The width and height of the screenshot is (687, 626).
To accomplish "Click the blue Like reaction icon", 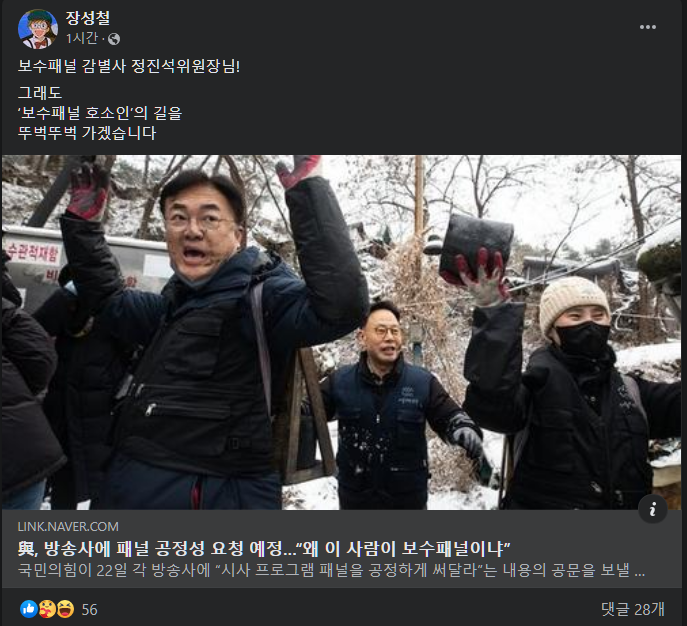I will [x=29, y=609].
